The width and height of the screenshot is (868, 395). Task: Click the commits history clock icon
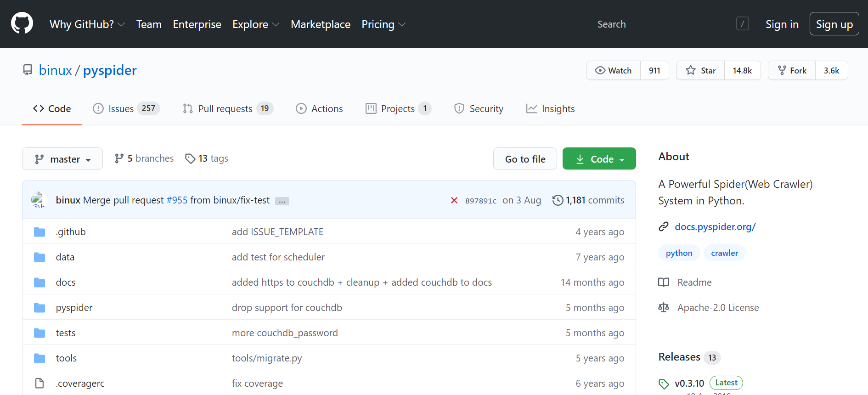(x=558, y=200)
